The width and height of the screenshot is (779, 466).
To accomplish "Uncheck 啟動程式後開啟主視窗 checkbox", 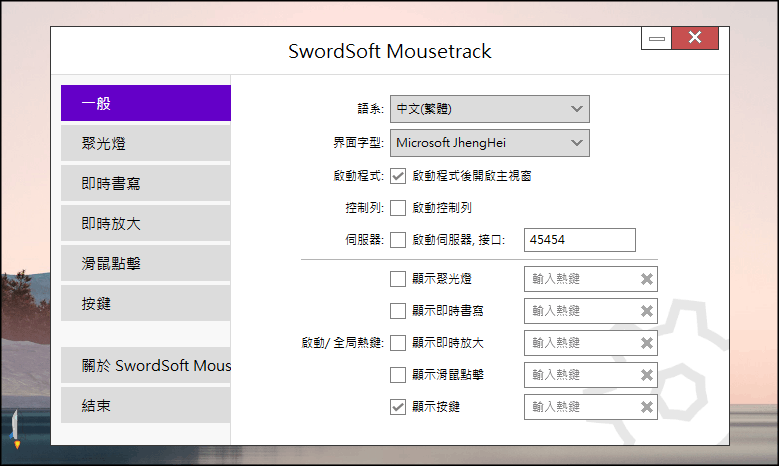I will 397,176.
